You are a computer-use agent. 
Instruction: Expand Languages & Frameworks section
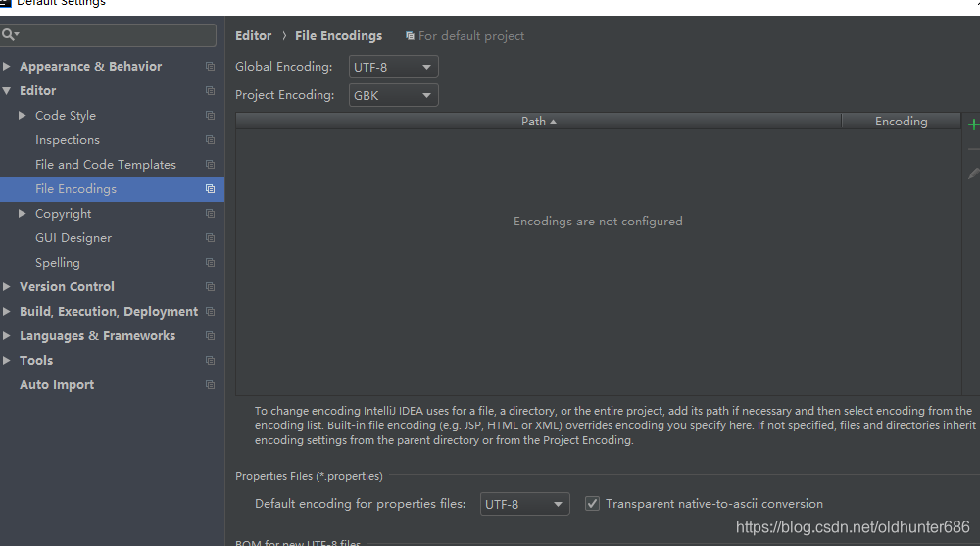(x=6, y=336)
